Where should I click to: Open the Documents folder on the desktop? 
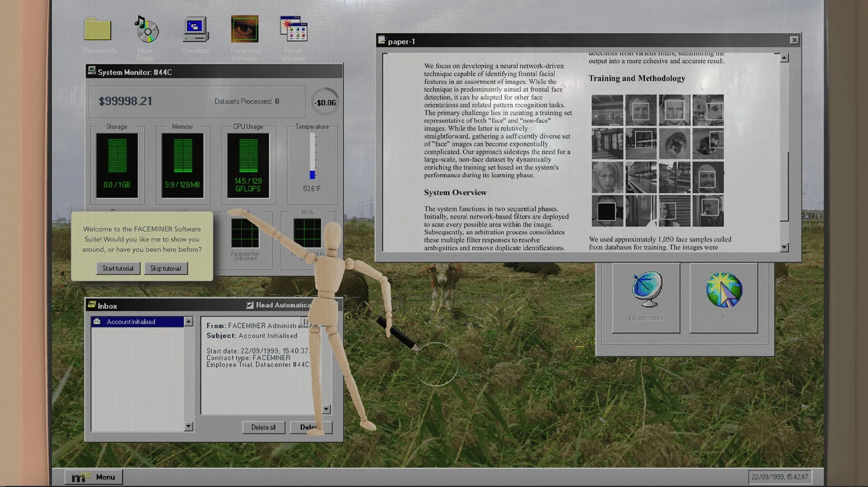98,29
